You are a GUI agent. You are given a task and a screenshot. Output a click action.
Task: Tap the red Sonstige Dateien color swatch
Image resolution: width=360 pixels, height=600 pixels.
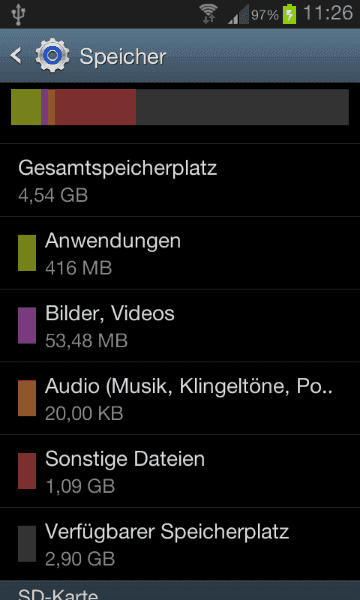27,471
